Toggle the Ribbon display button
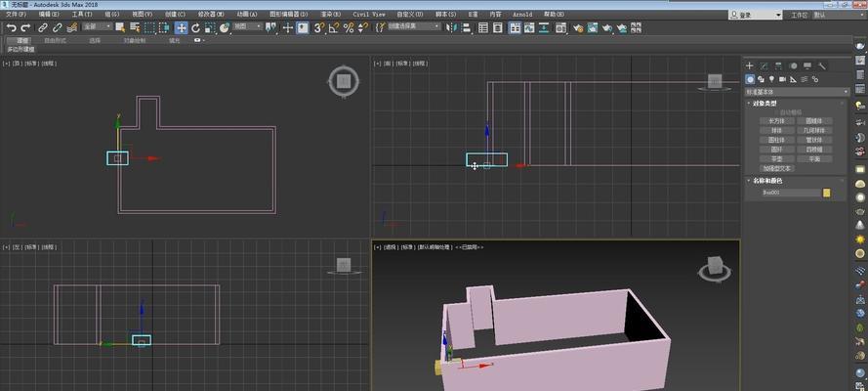Viewport: 868px width, 391px height. (x=516, y=27)
